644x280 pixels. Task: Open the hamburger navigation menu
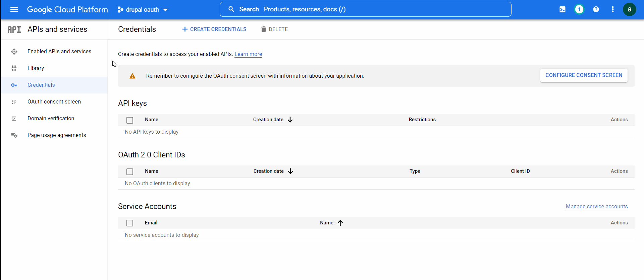[x=14, y=9]
